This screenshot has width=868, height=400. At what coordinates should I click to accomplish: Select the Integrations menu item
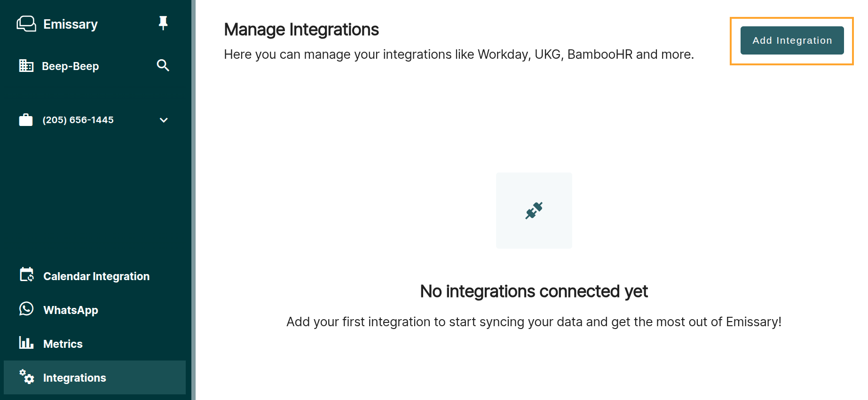tap(95, 377)
